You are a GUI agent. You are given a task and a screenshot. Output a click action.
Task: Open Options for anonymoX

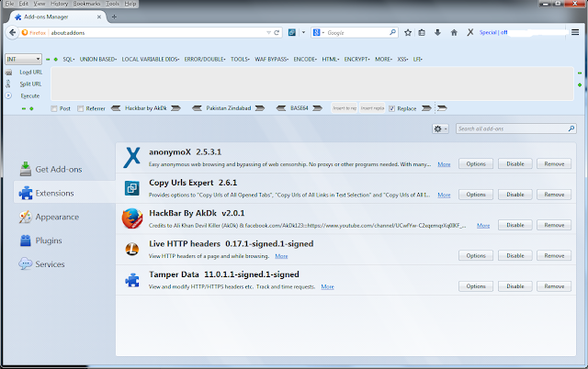[x=476, y=164]
